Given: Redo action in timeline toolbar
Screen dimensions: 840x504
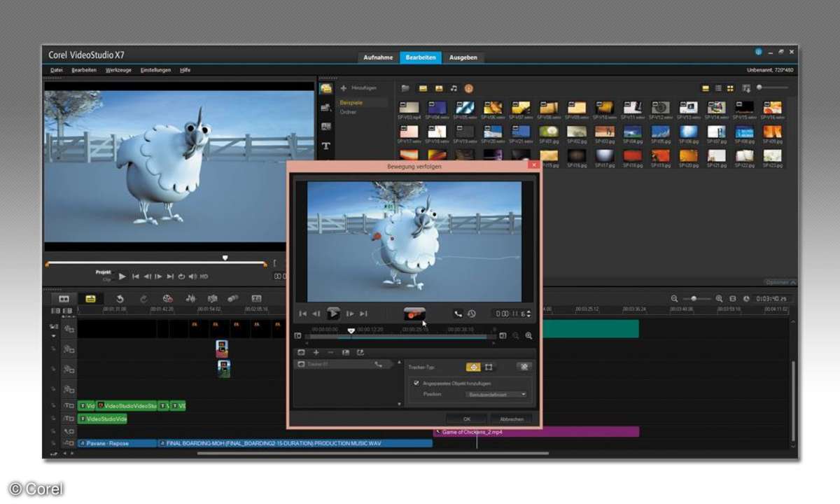Looking at the screenshot, I should click(143, 299).
